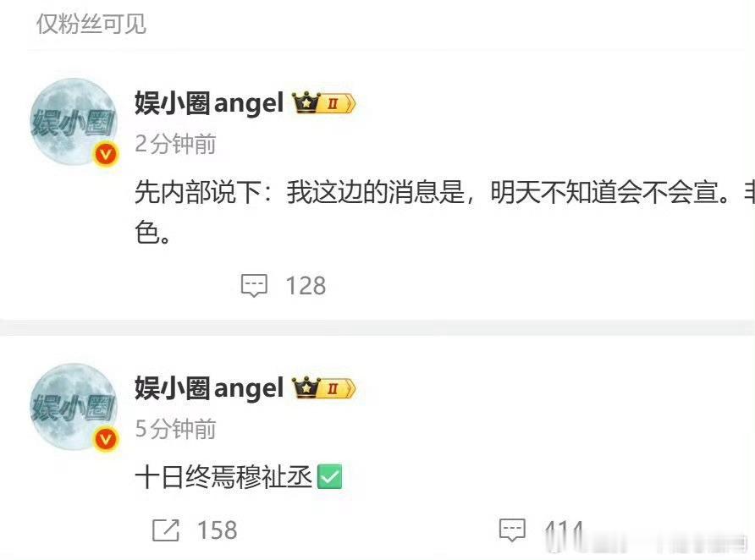Open the 娱小圈 moon avatar on the second post
755x560 pixels.
[x=74, y=407]
